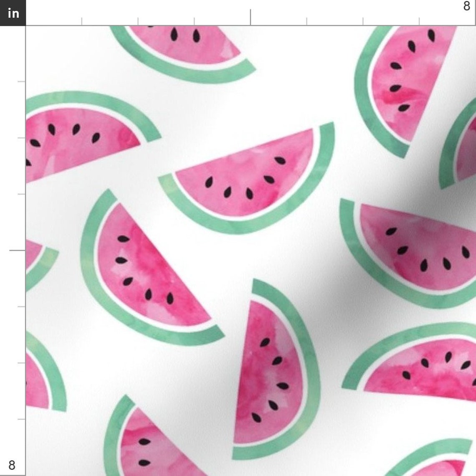Viewport: 476px width, 476px height.
Task: Click the "in" unit indicator badge
Action: [x=13, y=13]
